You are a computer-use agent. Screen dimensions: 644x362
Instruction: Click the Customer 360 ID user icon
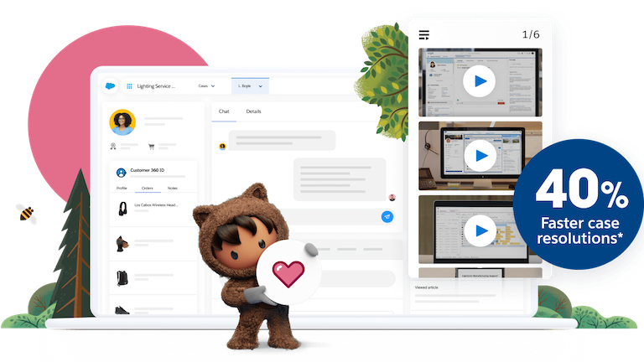(x=121, y=173)
